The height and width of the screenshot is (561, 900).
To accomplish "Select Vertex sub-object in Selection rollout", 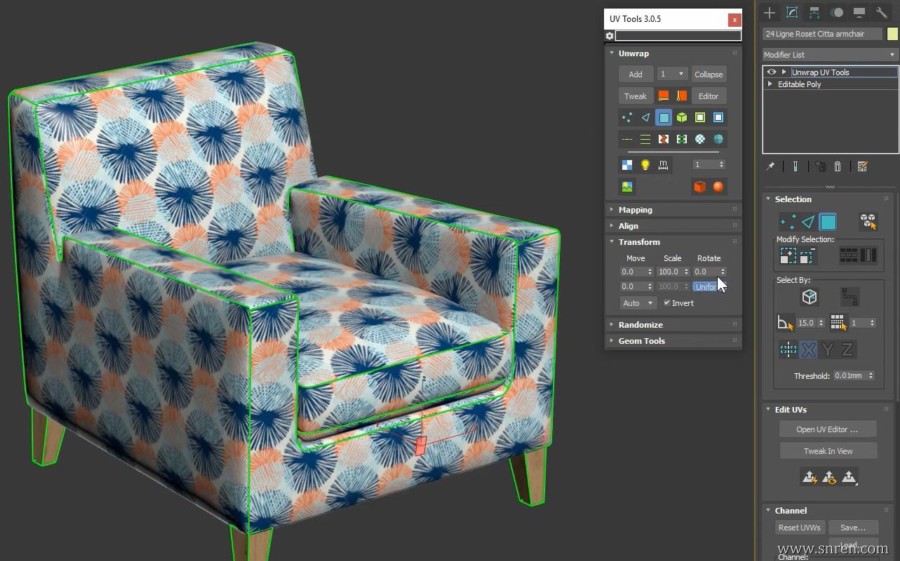I will [x=788, y=222].
